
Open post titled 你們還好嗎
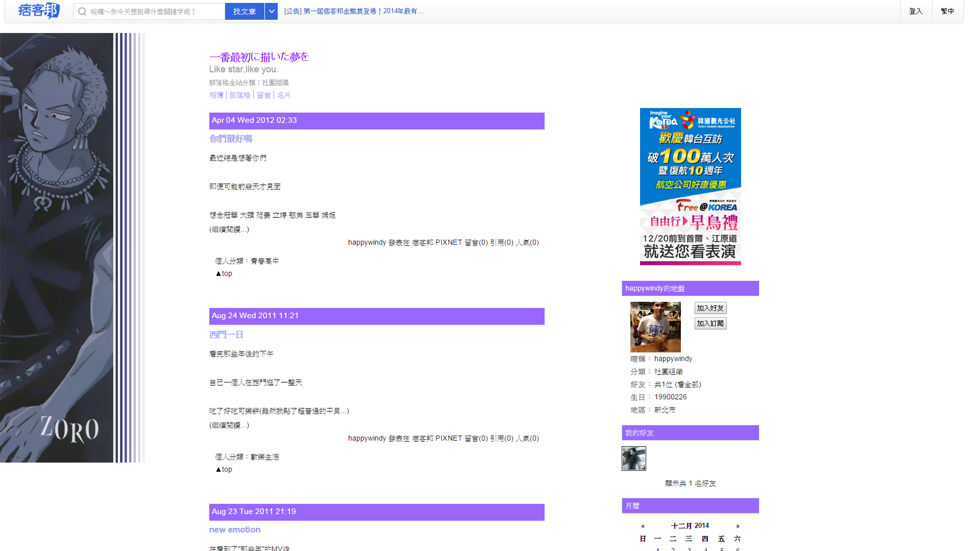coord(231,139)
